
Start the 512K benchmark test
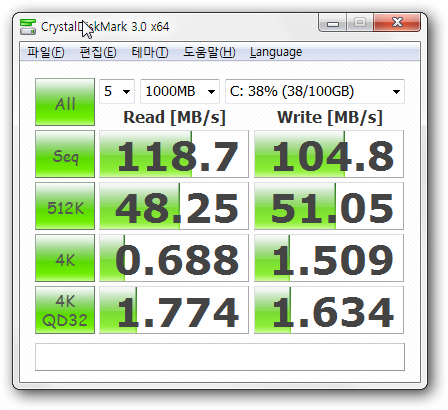click(65, 206)
